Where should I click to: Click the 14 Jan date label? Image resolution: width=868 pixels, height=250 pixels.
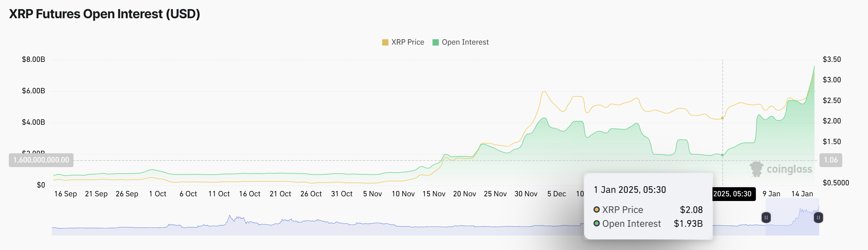[x=802, y=194]
